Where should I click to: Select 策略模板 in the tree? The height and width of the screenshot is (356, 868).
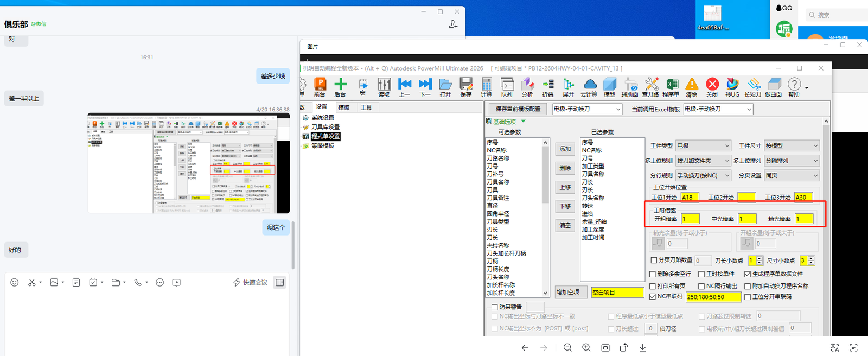[323, 146]
